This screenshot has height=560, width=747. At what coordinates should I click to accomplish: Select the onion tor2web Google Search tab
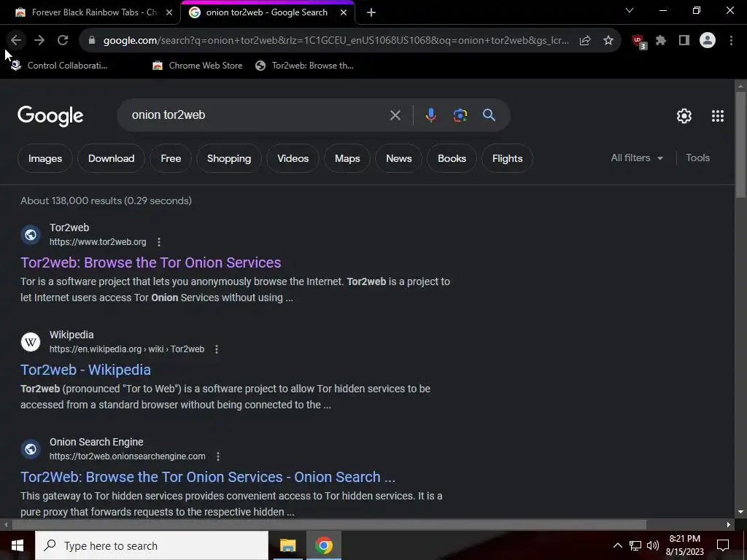tap(267, 12)
